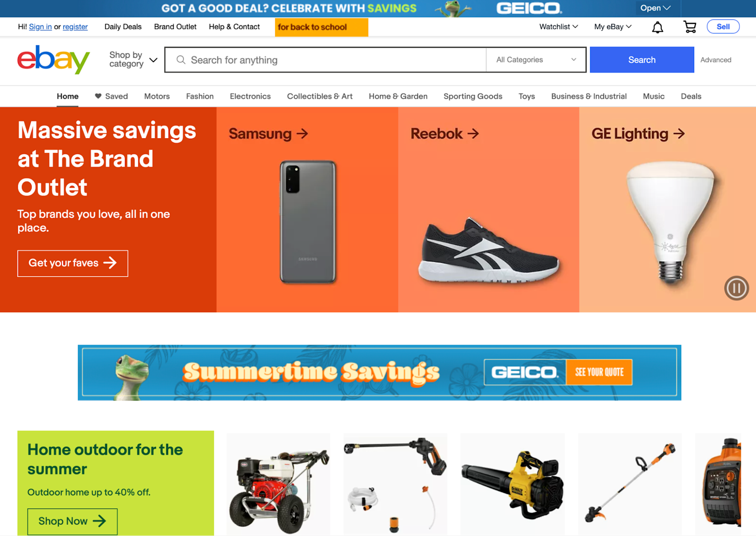Click the Reebok sneaker image
Image resolution: width=756 pixels, height=536 pixels.
click(x=488, y=250)
